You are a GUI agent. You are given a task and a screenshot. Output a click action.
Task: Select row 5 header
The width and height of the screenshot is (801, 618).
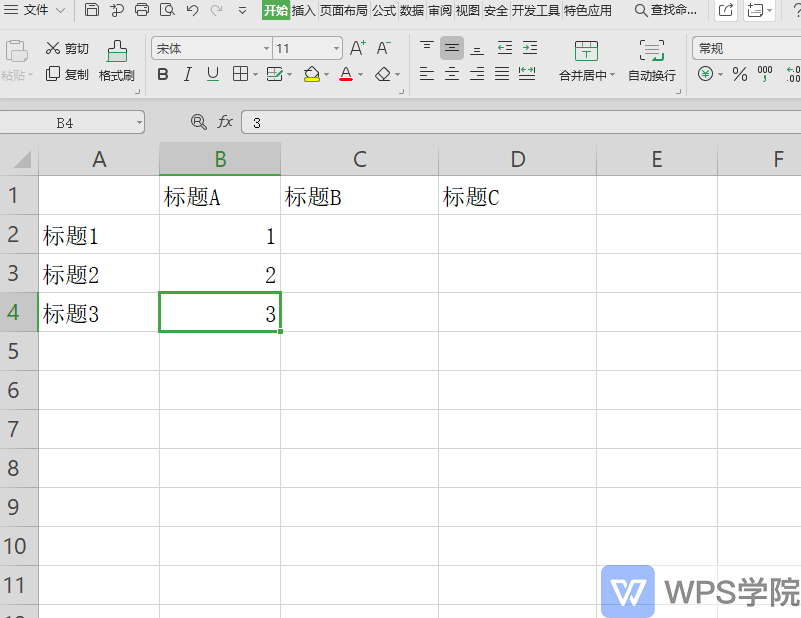click(x=19, y=351)
